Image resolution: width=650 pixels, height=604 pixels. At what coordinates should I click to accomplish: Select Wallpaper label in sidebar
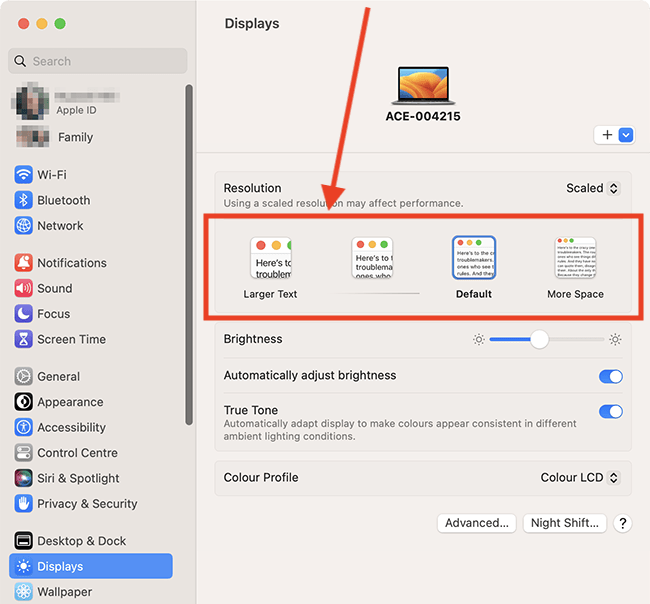coord(65,592)
